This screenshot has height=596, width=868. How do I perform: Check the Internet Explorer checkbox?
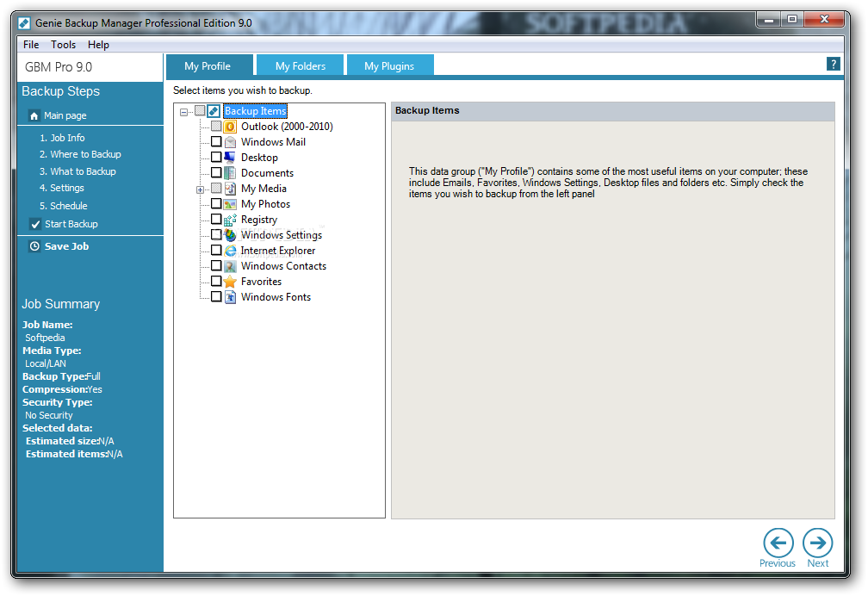pyautogui.click(x=216, y=251)
